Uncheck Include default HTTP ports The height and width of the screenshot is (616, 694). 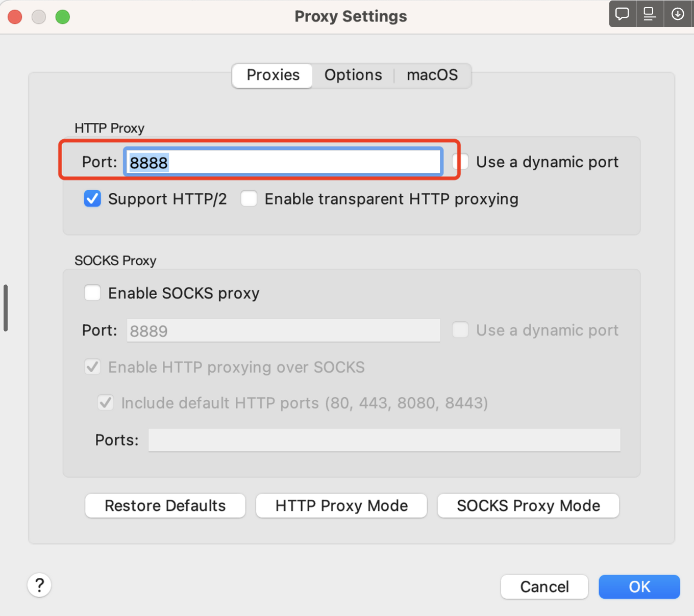(106, 402)
